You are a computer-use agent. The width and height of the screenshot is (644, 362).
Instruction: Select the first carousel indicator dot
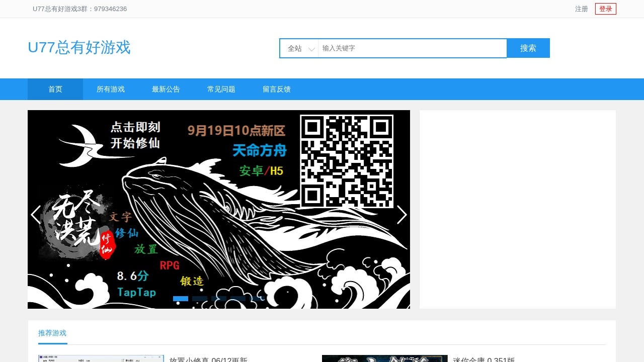pyautogui.click(x=180, y=298)
